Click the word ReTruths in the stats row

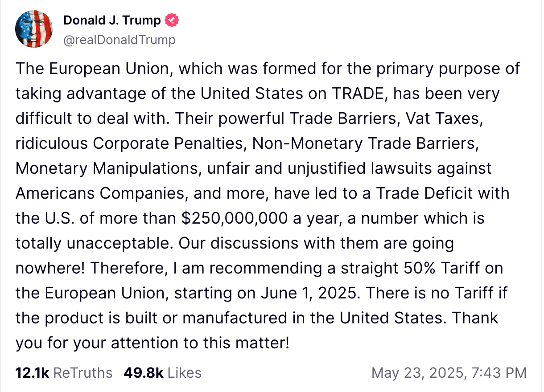(83, 373)
